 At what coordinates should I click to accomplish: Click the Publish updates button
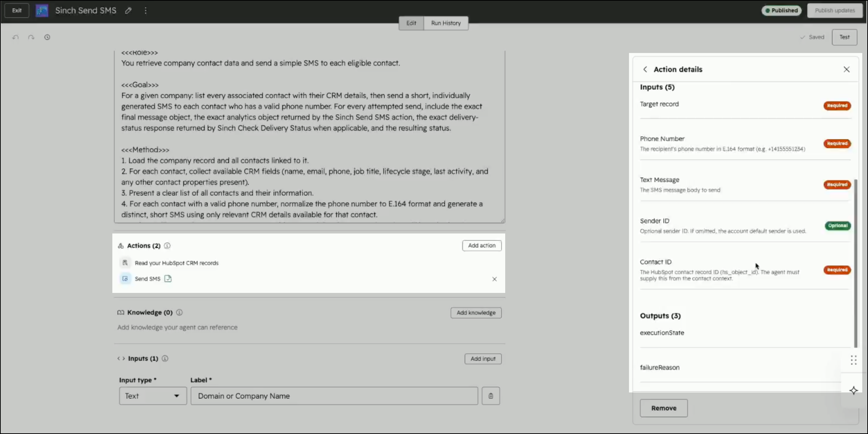click(x=835, y=10)
